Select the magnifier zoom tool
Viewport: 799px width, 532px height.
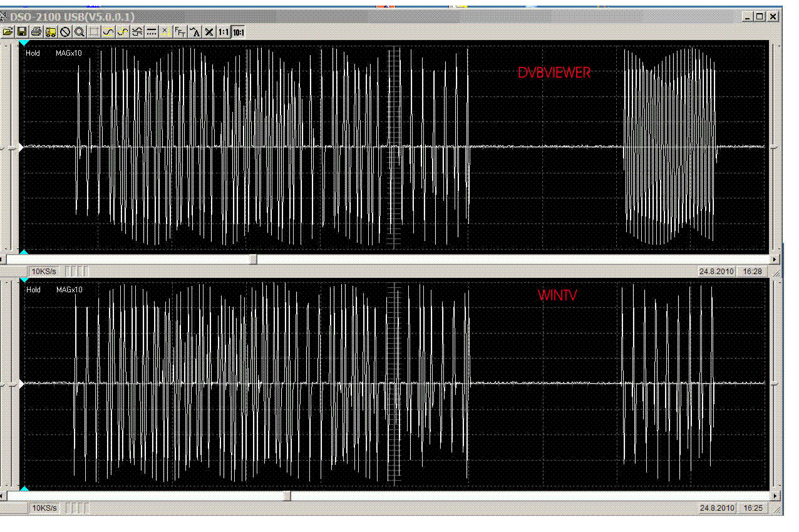(x=80, y=32)
